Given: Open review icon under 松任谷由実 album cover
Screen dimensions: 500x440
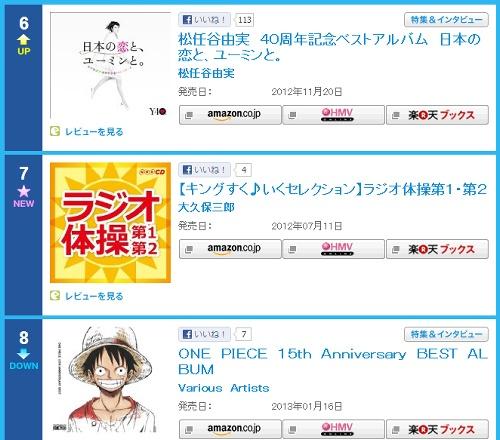Looking at the screenshot, I should (x=55, y=131).
